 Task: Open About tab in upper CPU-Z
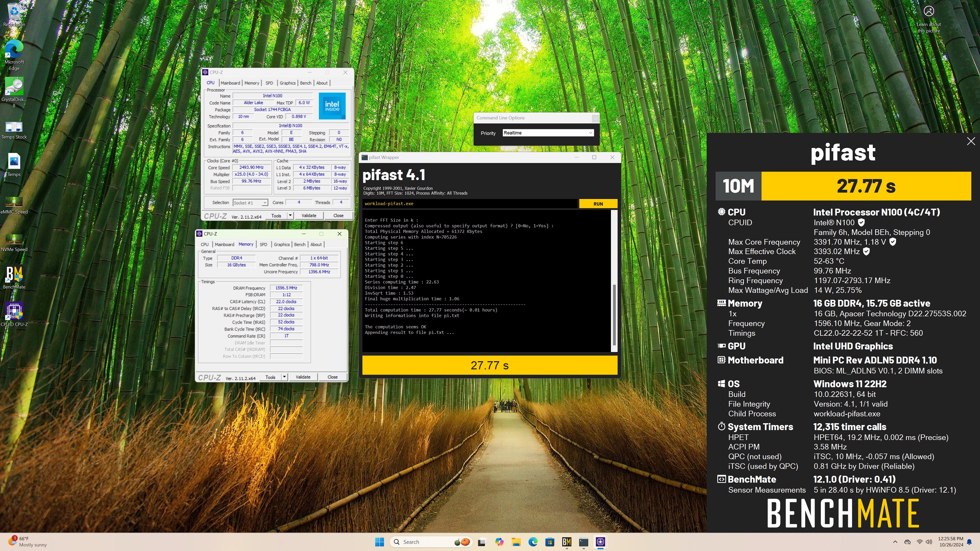[322, 83]
